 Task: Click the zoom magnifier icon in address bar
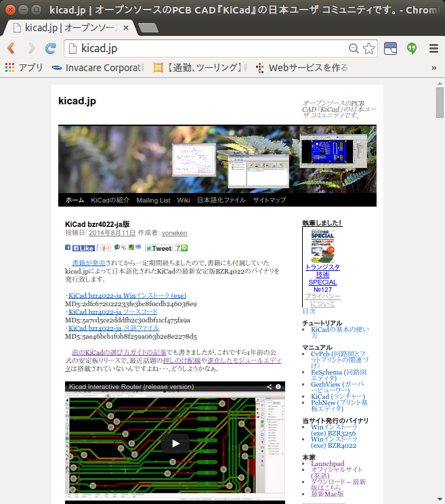tap(354, 48)
